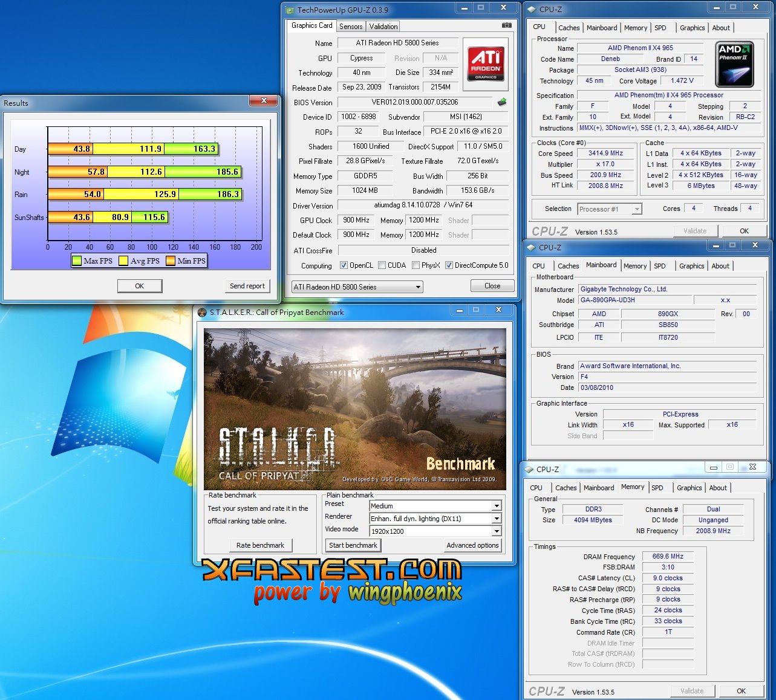Click the GPU-Z screenshot camera icon

coord(506,25)
